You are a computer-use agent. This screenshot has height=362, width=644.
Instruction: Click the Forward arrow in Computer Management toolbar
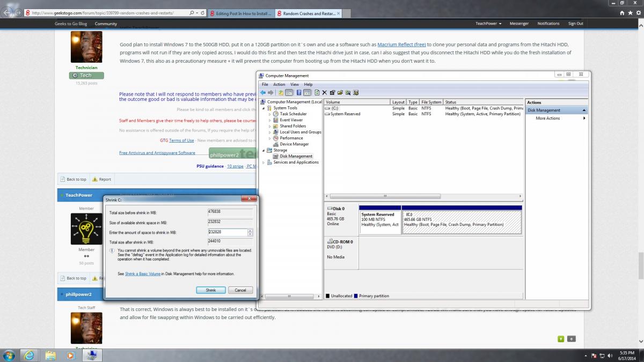pyautogui.click(x=270, y=93)
